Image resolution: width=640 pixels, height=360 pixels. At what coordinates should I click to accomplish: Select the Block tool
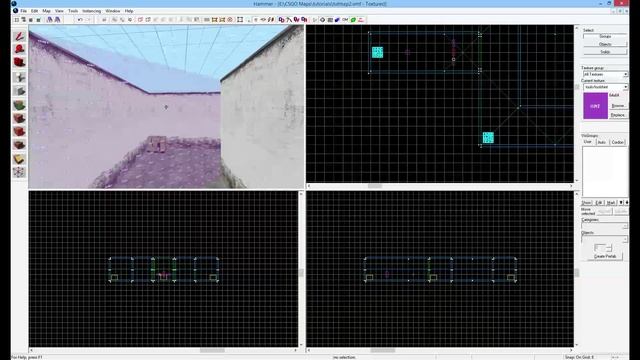(x=19, y=91)
